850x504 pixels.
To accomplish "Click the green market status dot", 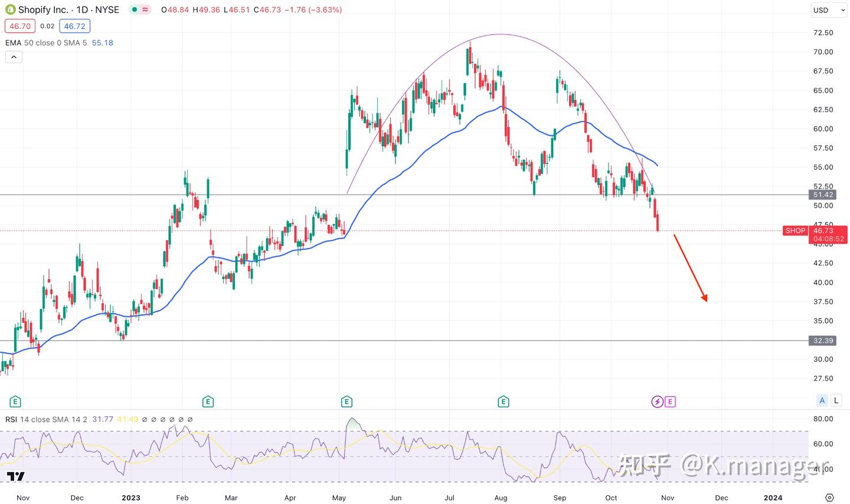I will tap(135, 10).
